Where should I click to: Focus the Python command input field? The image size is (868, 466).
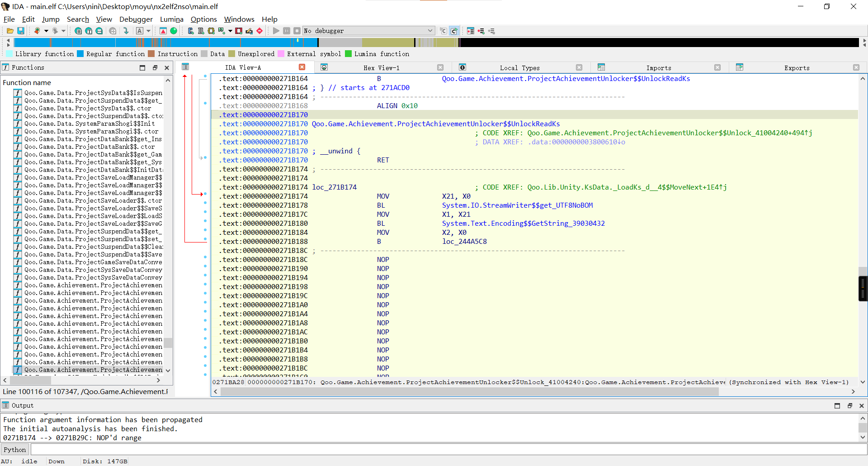pyautogui.click(x=448, y=449)
